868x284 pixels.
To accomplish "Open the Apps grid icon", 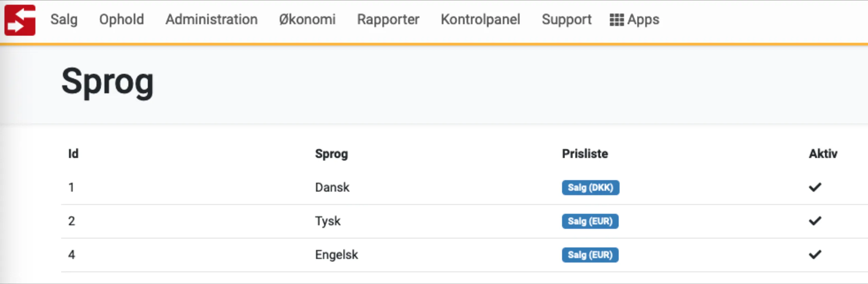I will click(x=616, y=20).
